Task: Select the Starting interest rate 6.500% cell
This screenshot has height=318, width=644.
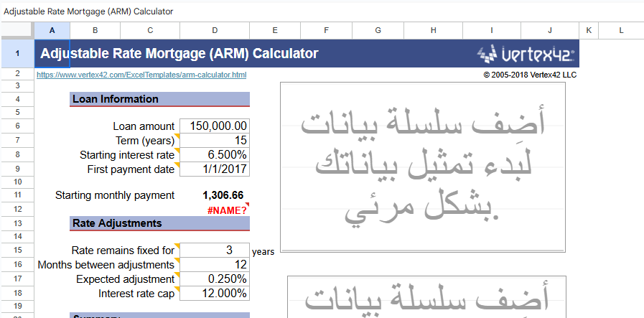Action: click(x=215, y=155)
